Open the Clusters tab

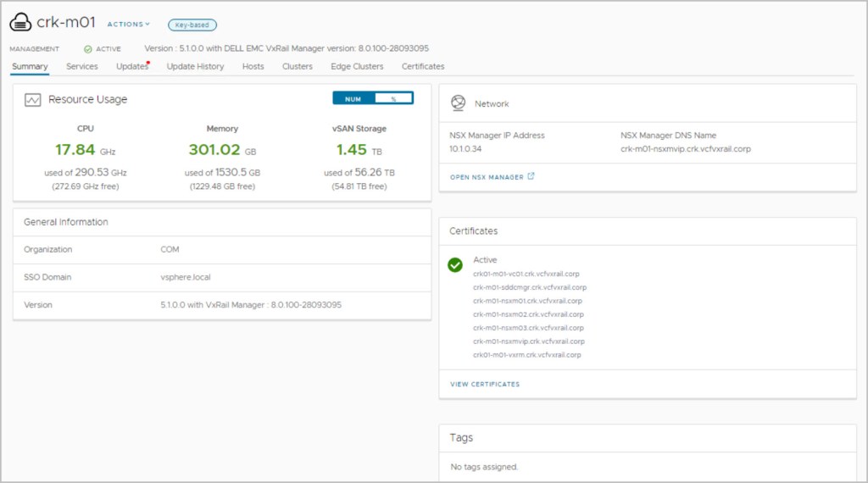pyautogui.click(x=298, y=66)
